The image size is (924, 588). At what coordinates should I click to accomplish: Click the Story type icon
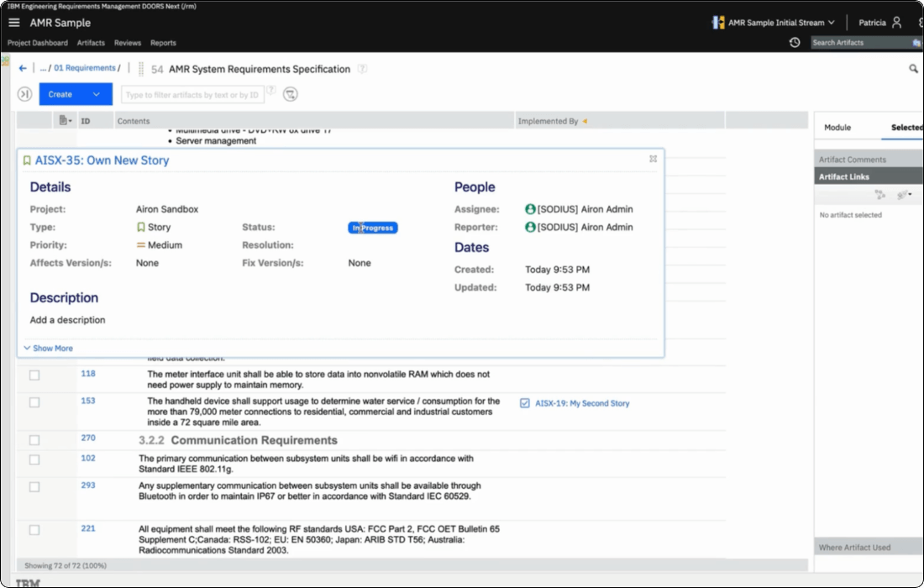pos(141,227)
